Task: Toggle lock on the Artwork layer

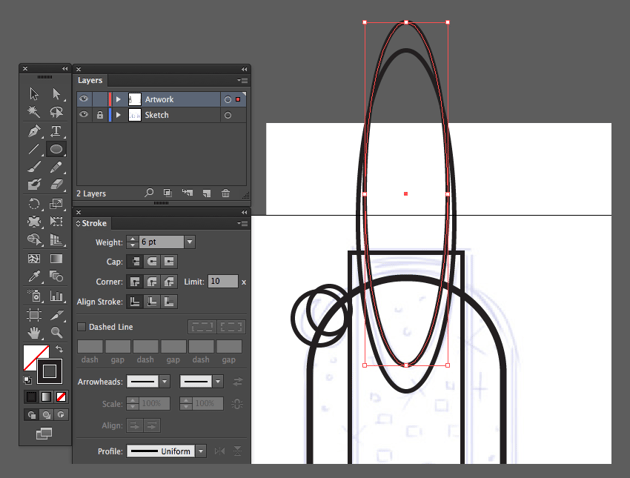Action: [100, 99]
